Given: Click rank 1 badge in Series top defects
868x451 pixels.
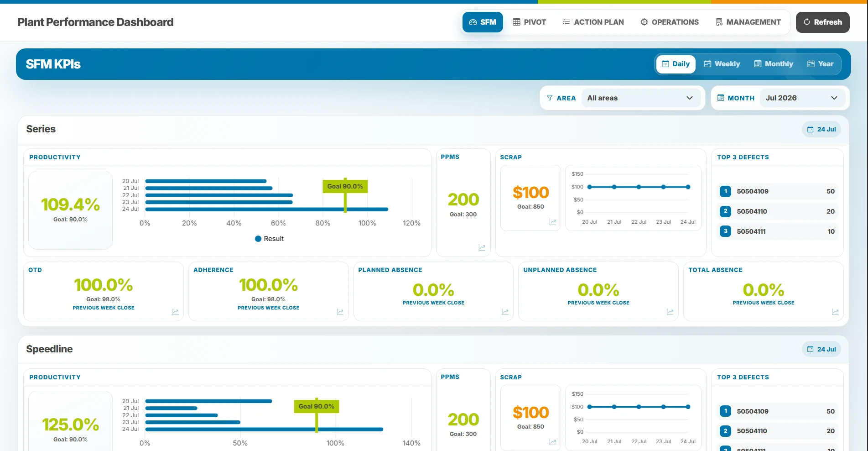Looking at the screenshot, I should tap(725, 191).
